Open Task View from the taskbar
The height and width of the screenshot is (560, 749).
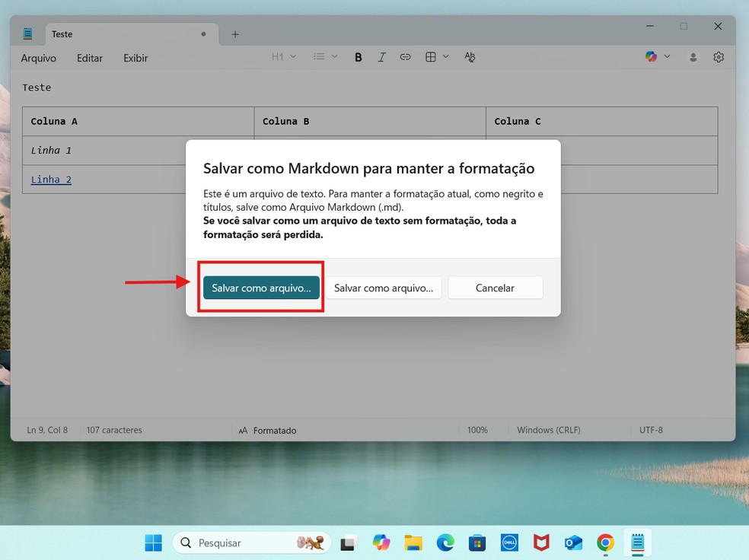tap(349, 543)
